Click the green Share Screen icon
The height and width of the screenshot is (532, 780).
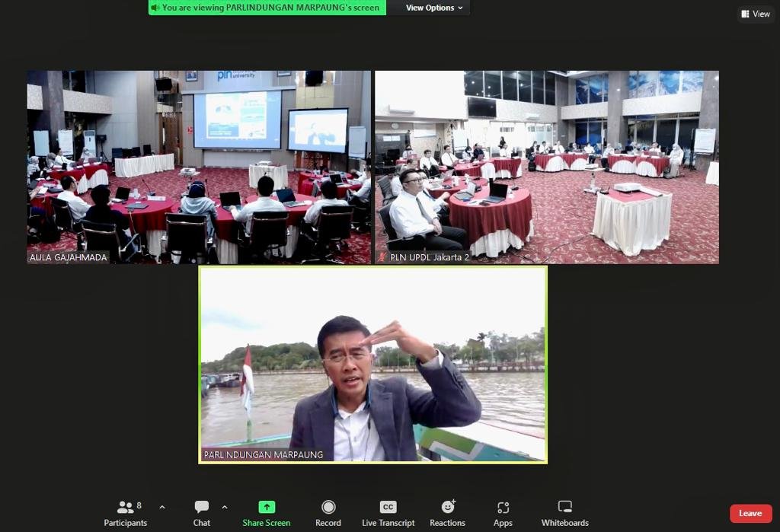266,508
